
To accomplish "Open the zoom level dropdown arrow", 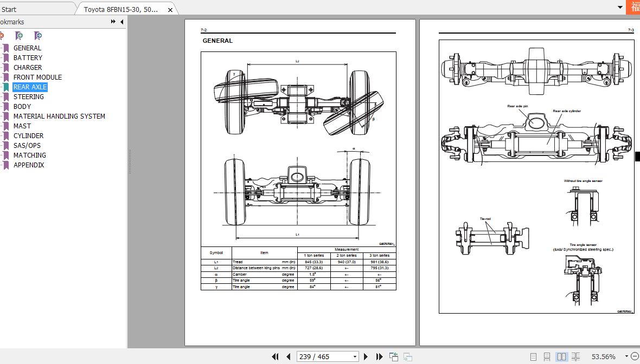I will click(x=626, y=356).
